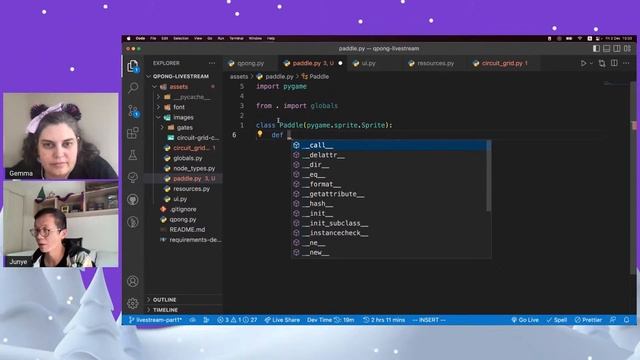Click the Wi-Fi icon in macOS menu bar
The height and width of the screenshot is (360, 640).
[x=580, y=38]
